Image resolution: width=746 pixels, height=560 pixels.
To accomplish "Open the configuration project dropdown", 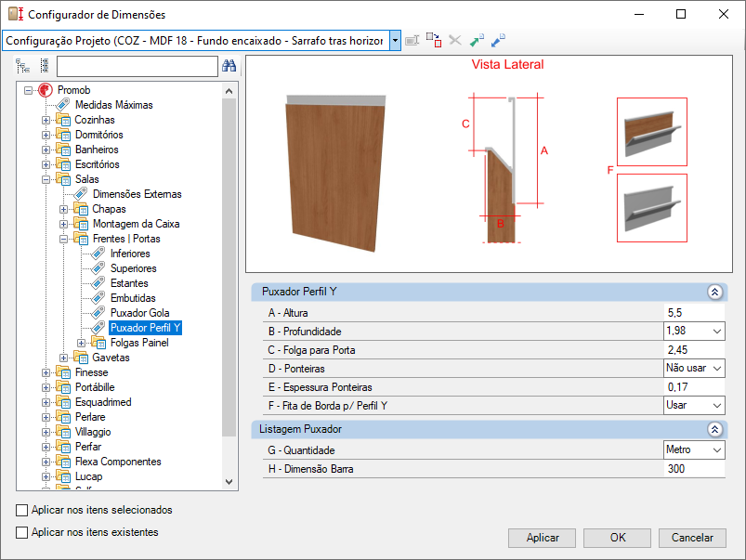I will click(x=395, y=41).
